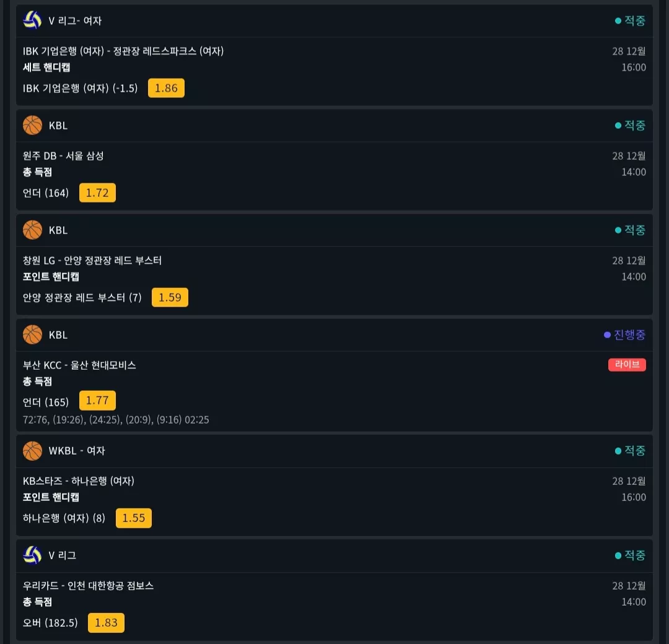Open the IBK 기업은행 - 정관장 레드스파크스 match
The height and width of the screenshot is (644, 669).
tap(123, 51)
